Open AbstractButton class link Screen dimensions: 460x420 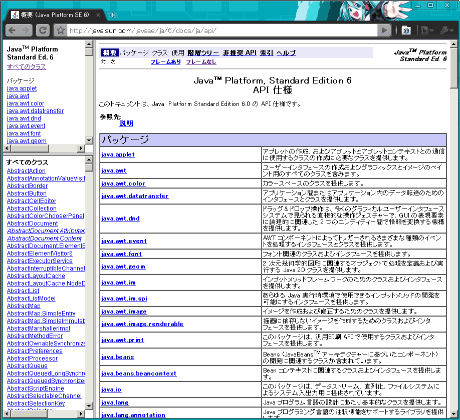[27, 193]
